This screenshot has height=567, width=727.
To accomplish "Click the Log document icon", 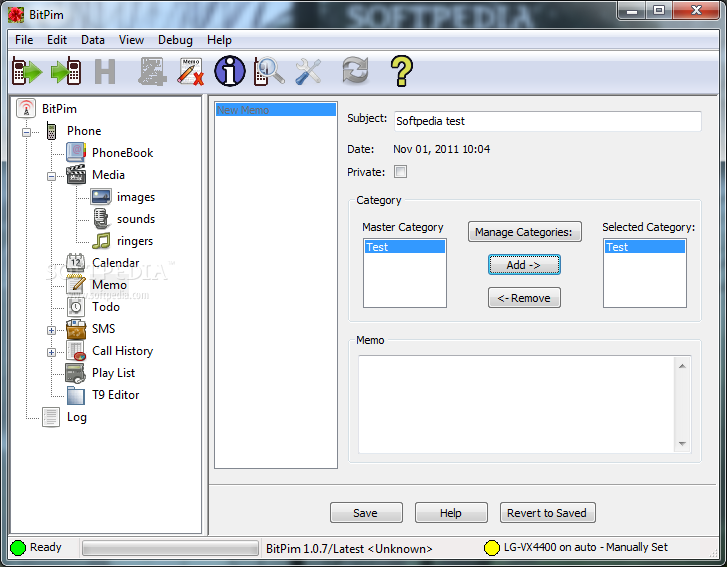I will click(51, 417).
